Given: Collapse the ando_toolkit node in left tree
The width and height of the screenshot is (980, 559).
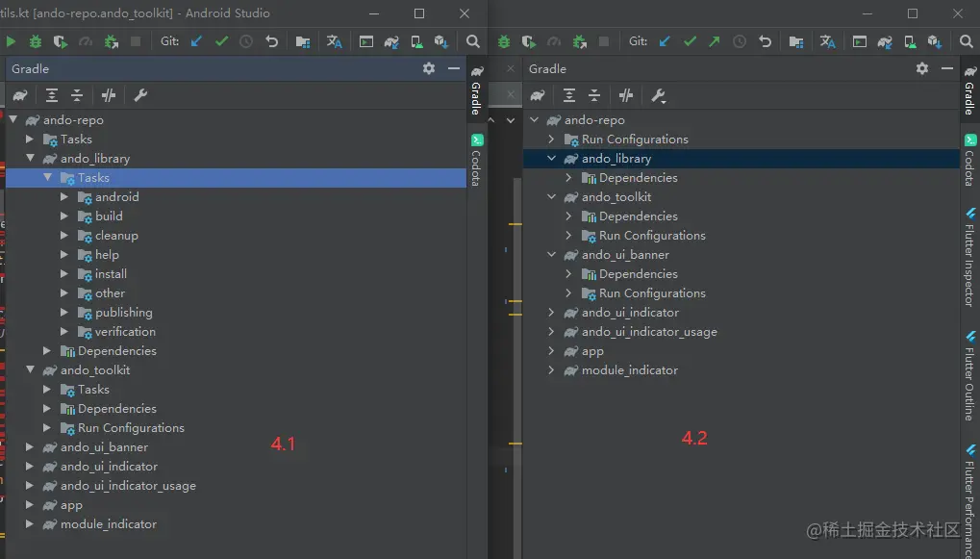Looking at the screenshot, I should click(30, 370).
